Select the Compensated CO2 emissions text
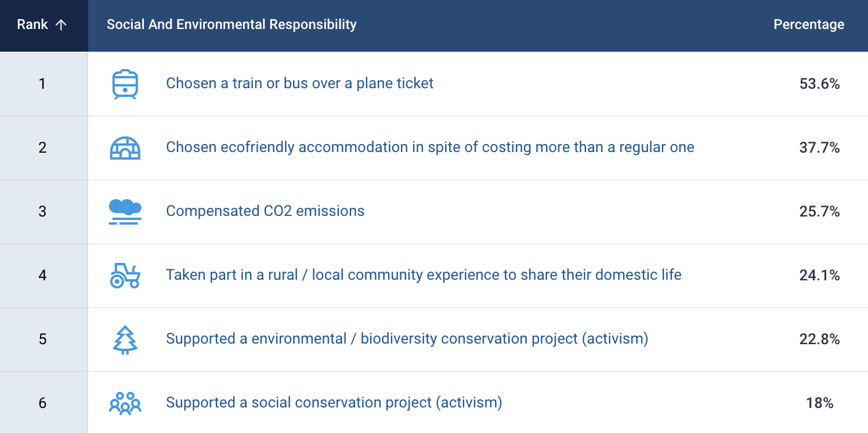 click(265, 211)
